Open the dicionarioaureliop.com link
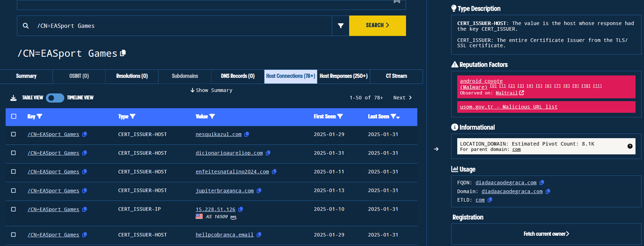The height and width of the screenshot is (246, 644). (x=229, y=153)
